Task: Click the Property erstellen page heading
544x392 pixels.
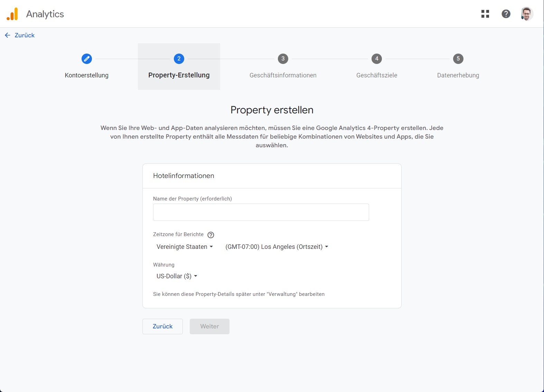Action: click(x=272, y=110)
